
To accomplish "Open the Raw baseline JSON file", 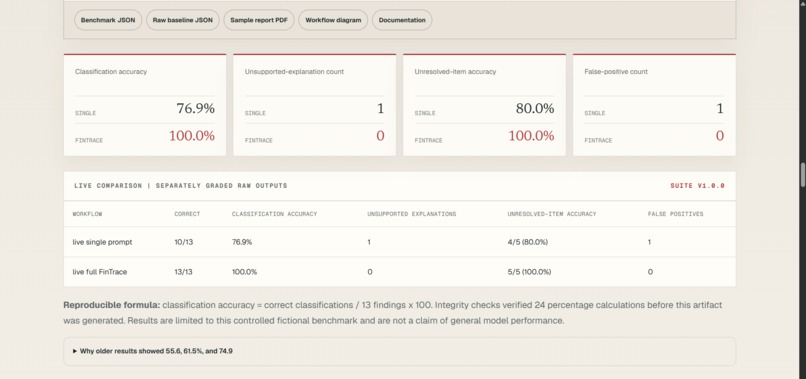I will pos(182,20).
